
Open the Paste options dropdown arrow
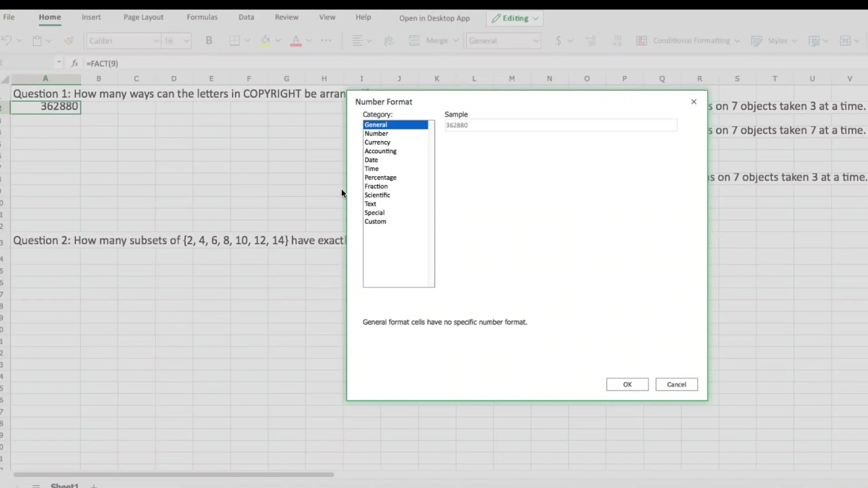(x=49, y=41)
